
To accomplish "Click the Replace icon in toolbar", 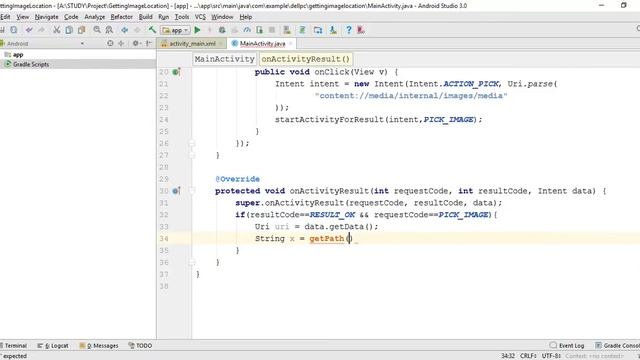I will (109, 30).
